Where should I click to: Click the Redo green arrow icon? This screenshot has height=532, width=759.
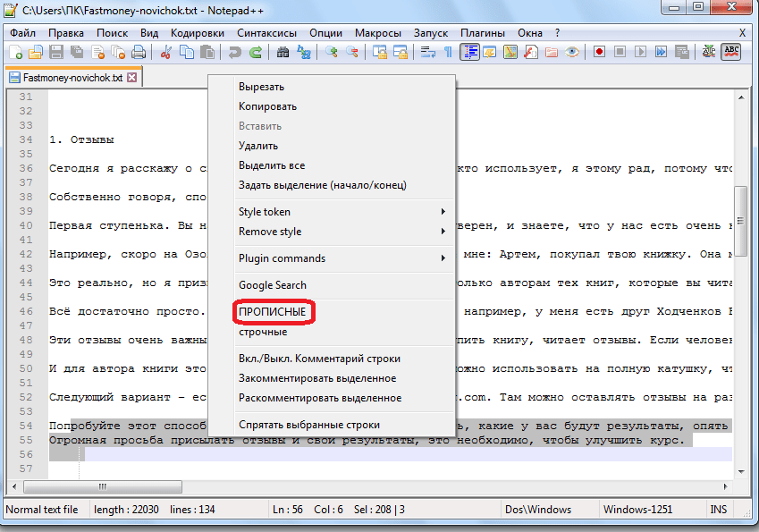tap(256, 52)
